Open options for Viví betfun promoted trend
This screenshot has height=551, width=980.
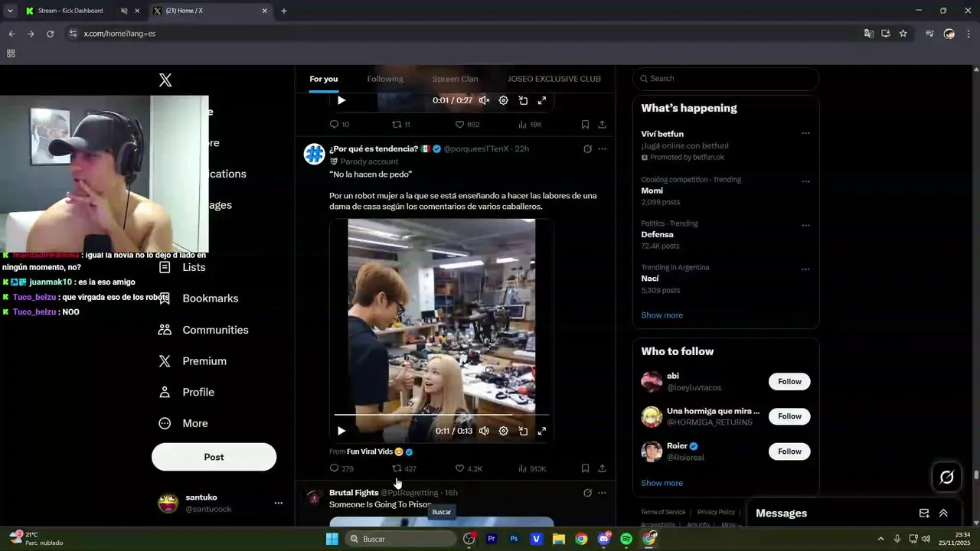pos(805,134)
